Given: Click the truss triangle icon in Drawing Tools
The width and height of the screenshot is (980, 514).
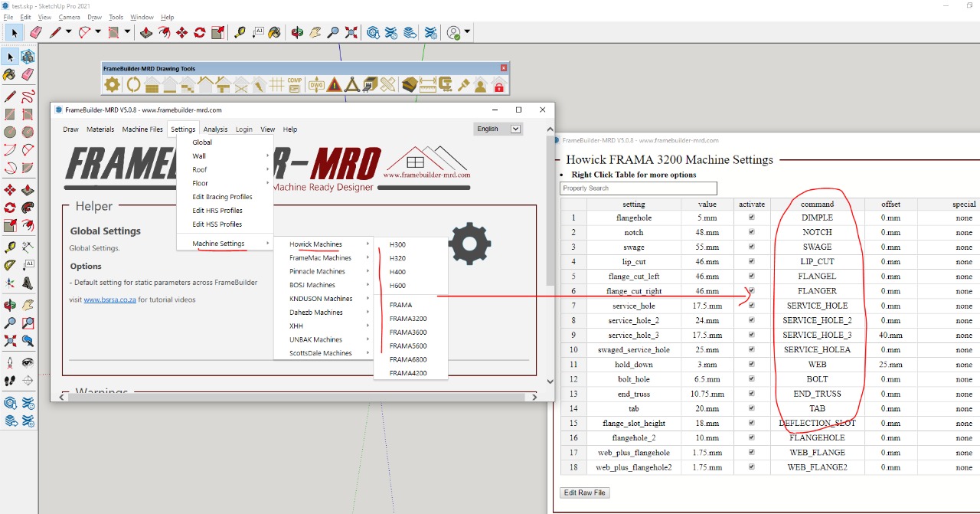Looking at the screenshot, I should coord(352,85).
